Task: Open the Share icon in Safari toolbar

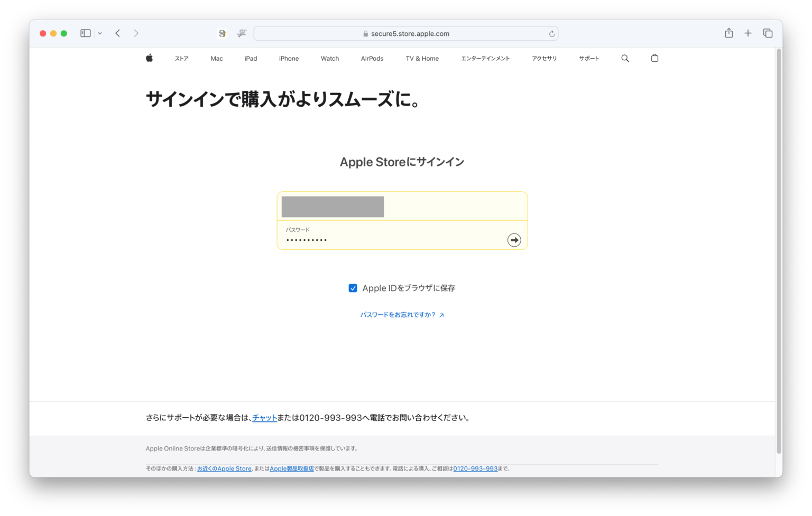Action: tap(728, 33)
